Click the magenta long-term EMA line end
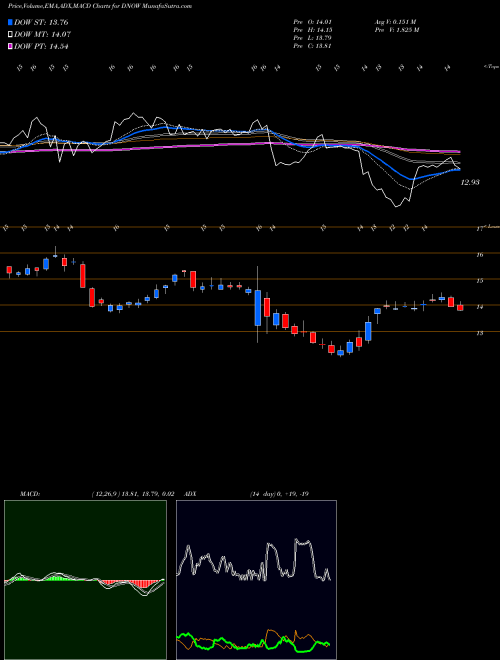This screenshot has width=500, height=660. (x=458, y=151)
